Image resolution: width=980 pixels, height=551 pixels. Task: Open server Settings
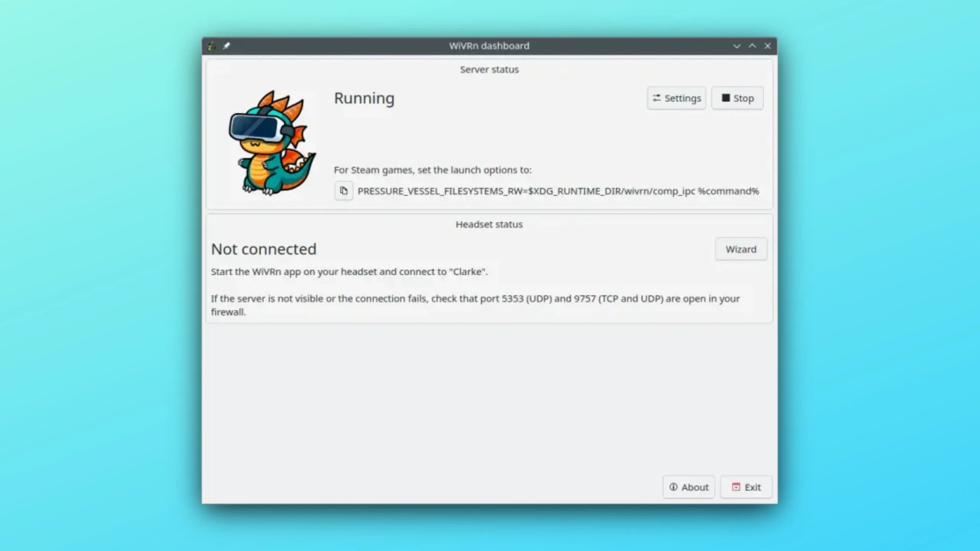[676, 98]
